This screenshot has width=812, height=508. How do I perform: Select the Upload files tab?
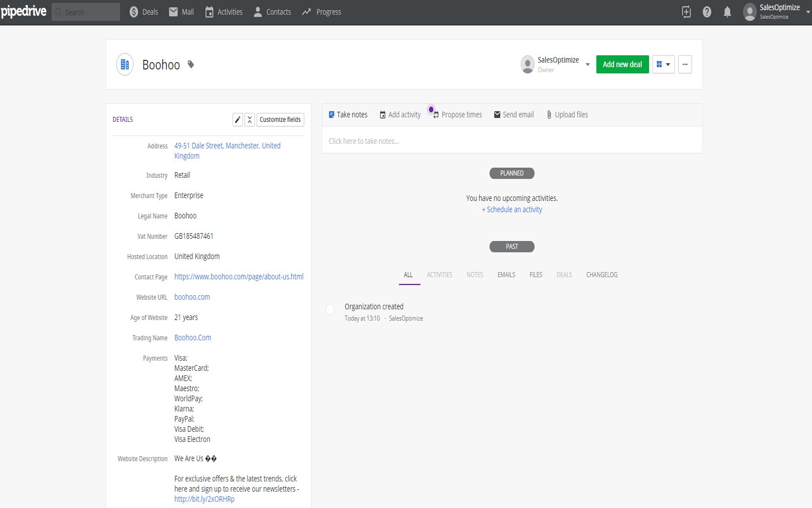(x=567, y=115)
